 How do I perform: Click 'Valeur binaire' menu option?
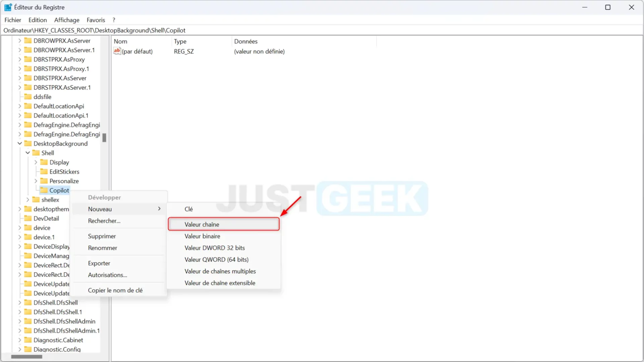point(203,236)
